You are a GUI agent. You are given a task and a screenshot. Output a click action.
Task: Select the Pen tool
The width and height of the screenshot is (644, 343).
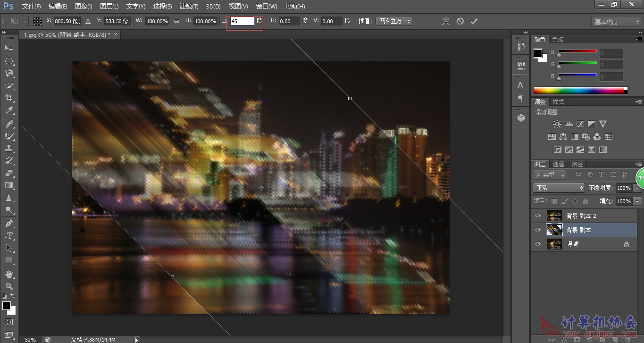tap(9, 223)
